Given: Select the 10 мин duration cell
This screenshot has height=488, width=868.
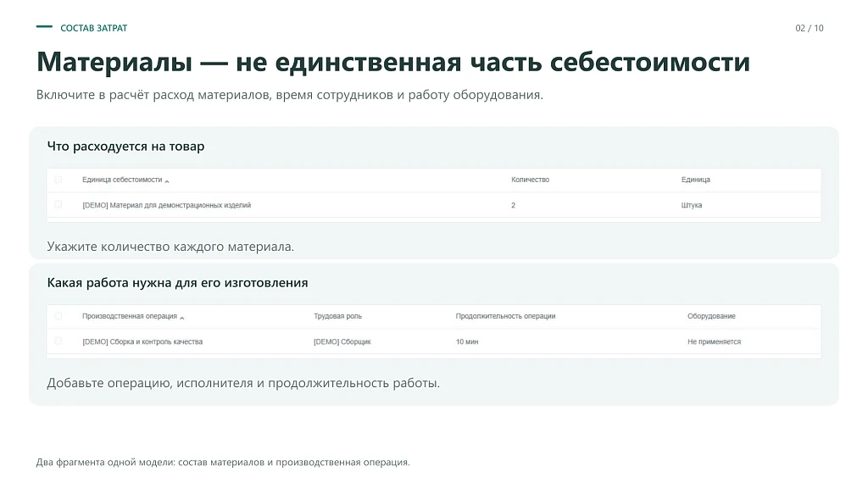Looking at the screenshot, I should tap(467, 342).
